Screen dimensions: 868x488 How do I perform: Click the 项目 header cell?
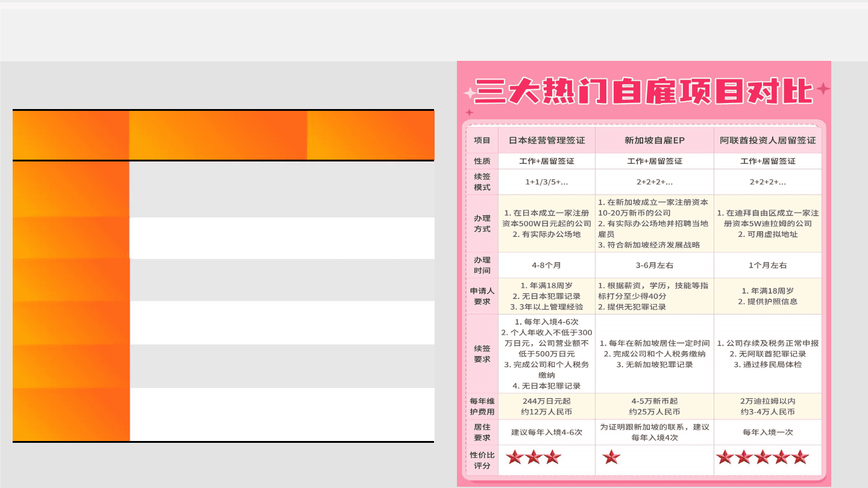coord(482,140)
